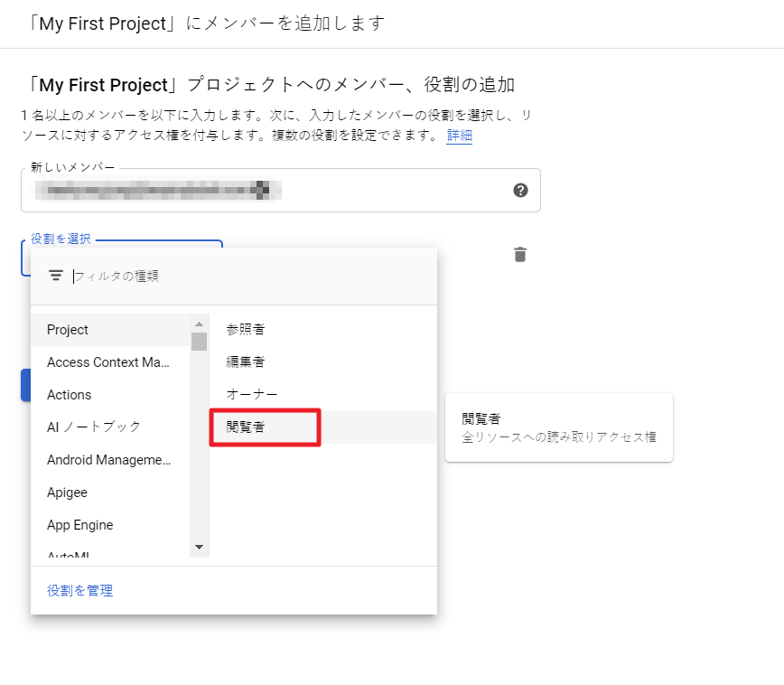Viewport: 784px width, 685px height.
Task: Select Android Management category
Action: [x=108, y=460]
